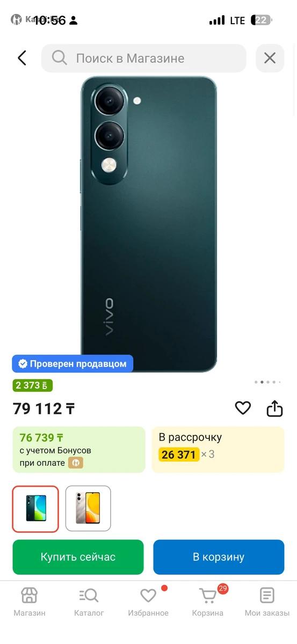Open the Каталог tab
297x644 pixels.
coord(89,602)
